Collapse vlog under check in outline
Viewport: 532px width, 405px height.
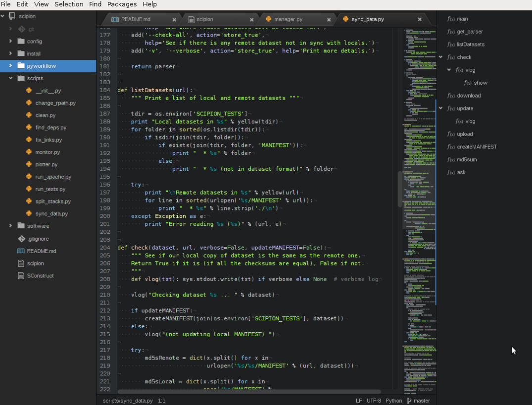449,70
